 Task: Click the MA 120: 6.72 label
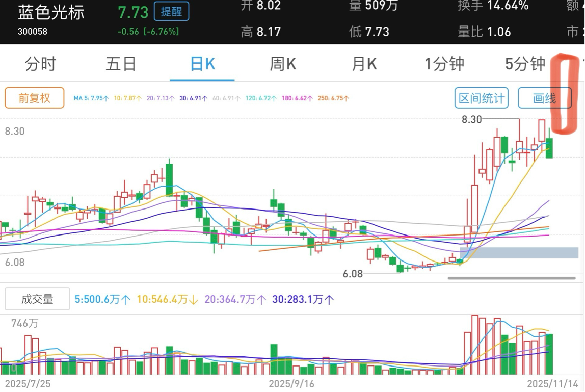click(261, 98)
